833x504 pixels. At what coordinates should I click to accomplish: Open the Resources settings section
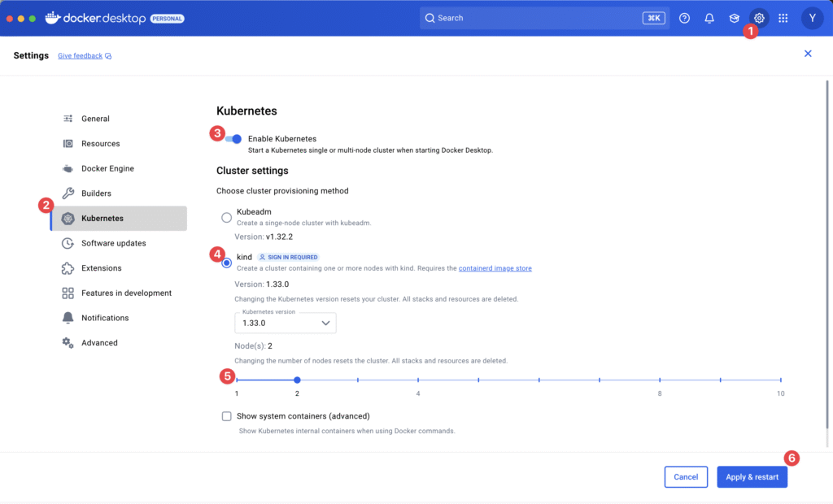119,143
